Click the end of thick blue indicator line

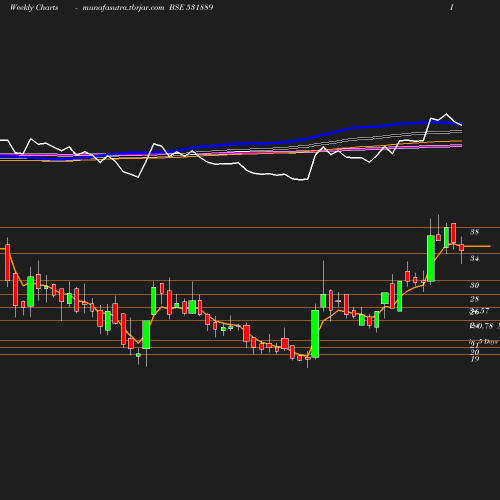[460, 124]
